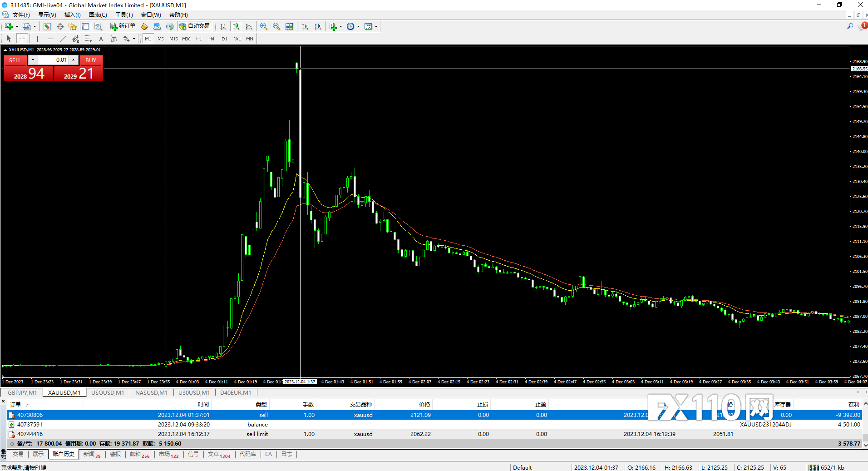Switch chart to candlestick mode
The image size is (868, 471).
coord(236,26)
